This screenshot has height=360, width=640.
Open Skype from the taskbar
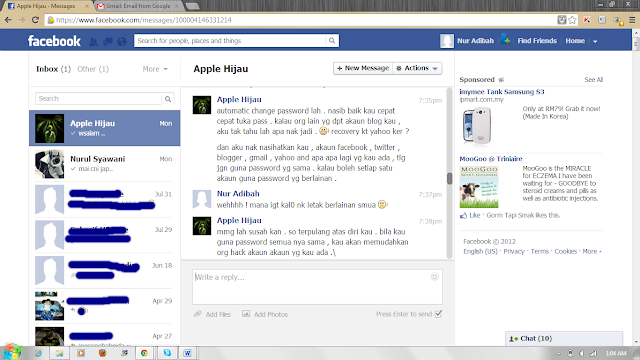pos(167,353)
